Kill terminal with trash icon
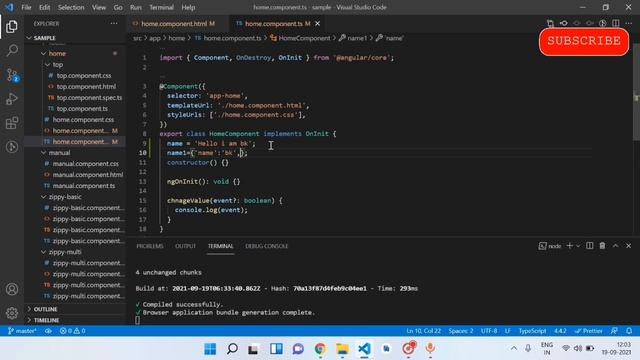Viewport: 640px width, 360px height. [x=602, y=246]
